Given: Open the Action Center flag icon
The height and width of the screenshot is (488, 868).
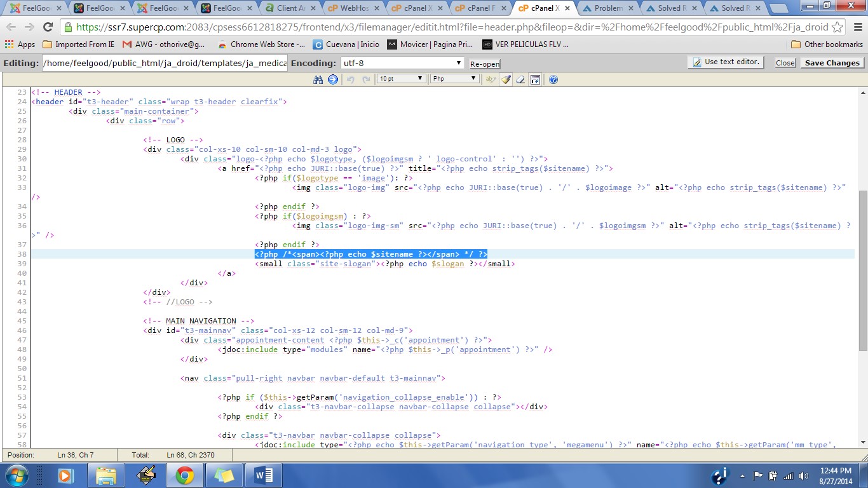Looking at the screenshot, I should click(758, 475).
